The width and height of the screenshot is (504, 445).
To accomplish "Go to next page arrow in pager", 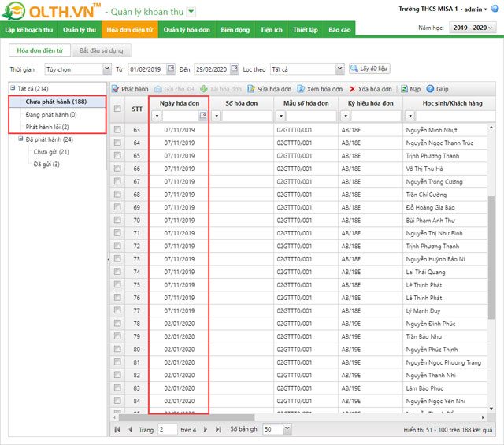I will coord(207,429).
